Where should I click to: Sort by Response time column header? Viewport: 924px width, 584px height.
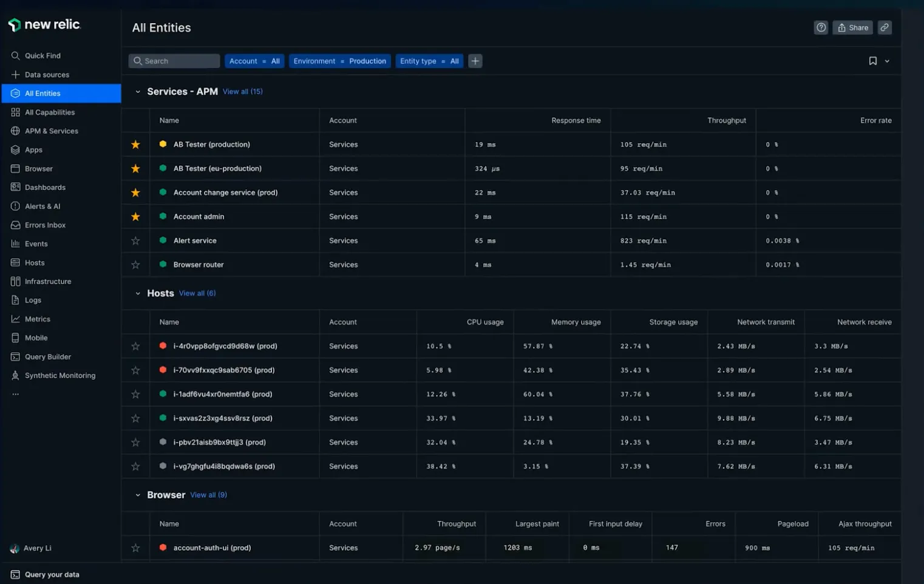(x=576, y=120)
